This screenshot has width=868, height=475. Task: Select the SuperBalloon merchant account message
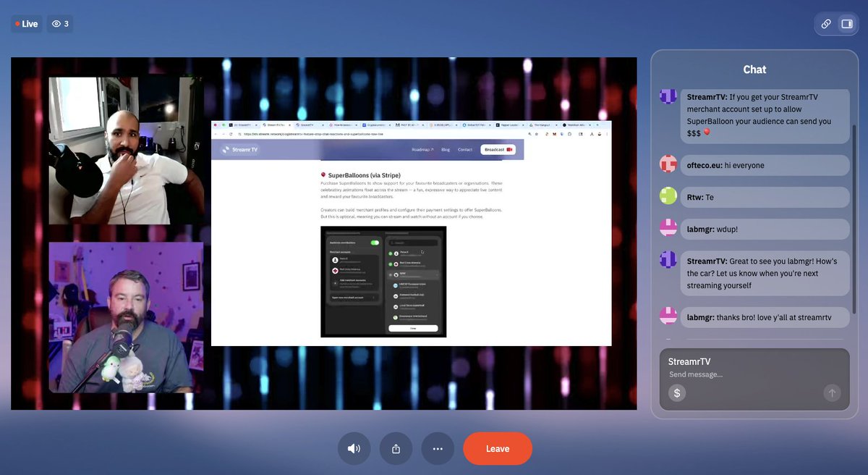765,116
